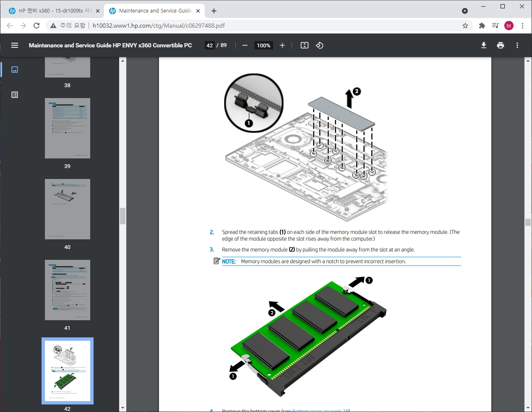
Task: Open the browser extensions puzzle icon
Action: click(482, 26)
